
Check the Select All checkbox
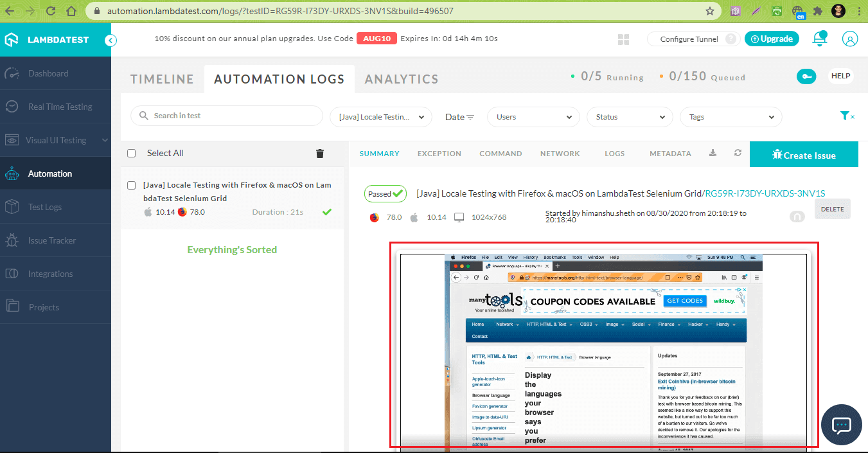point(131,154)
